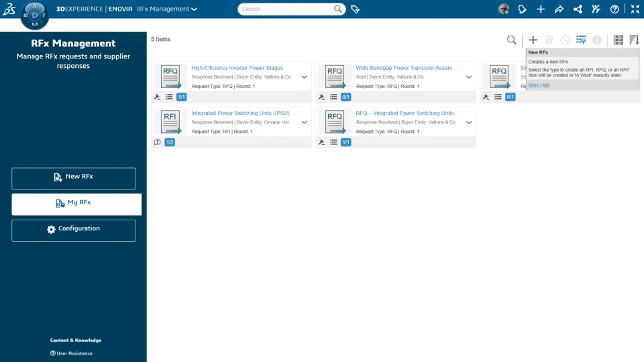The image size is (644, 362).
Task: Open the sort order toolbar icon
Action: (x=634, y=40)
